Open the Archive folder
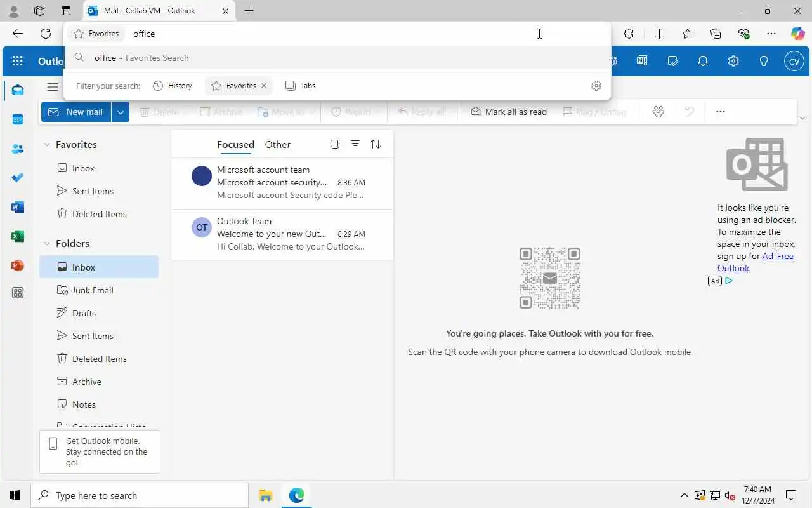Viewport: 812px width, 508px height. coord(99,382)
